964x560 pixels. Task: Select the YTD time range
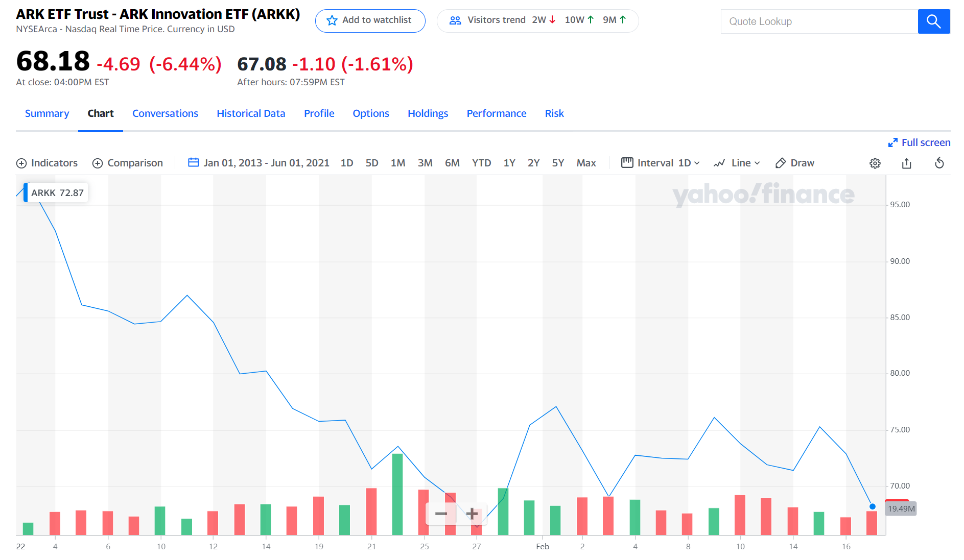(481, 163)
